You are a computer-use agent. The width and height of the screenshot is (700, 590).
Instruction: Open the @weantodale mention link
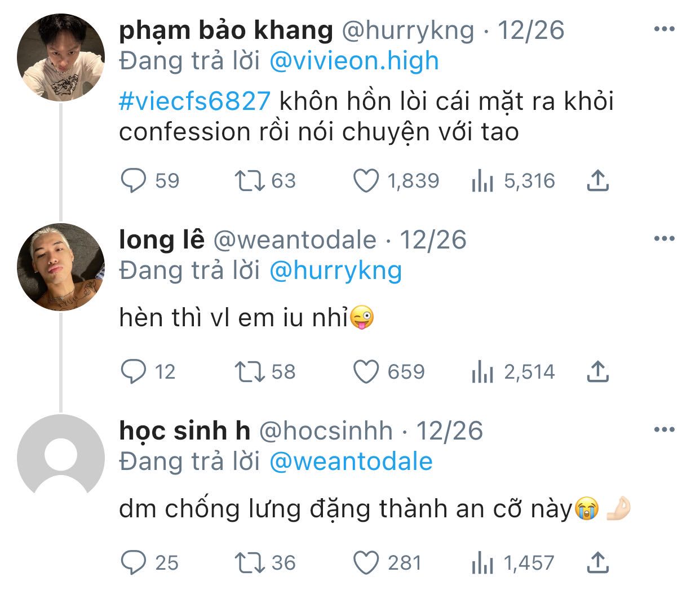pos(351,462)
